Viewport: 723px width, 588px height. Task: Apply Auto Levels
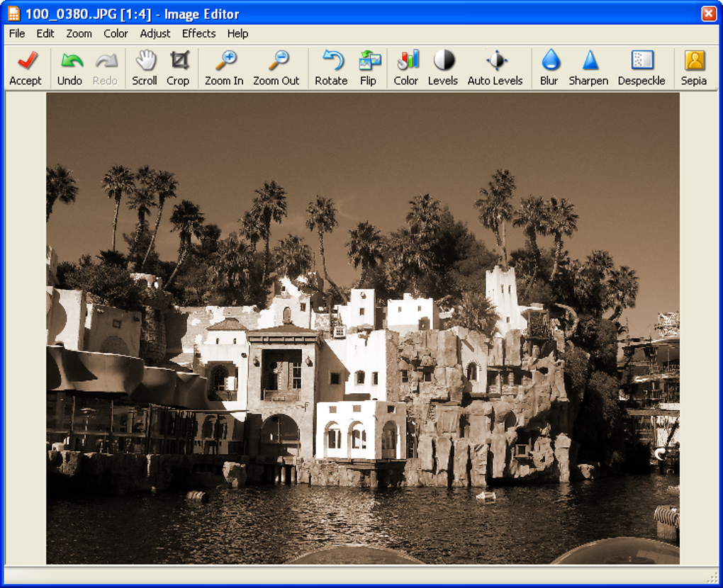point(495,68)
